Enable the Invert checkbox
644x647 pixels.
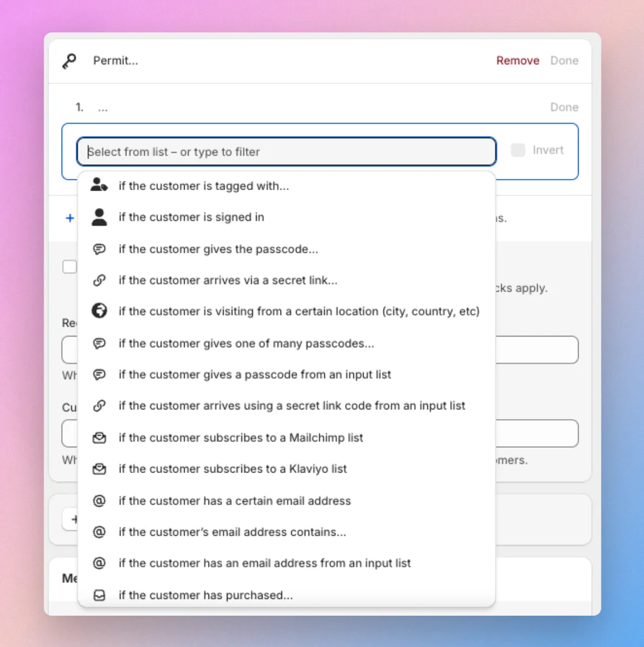pyautogui.click(x=518, y=150)
